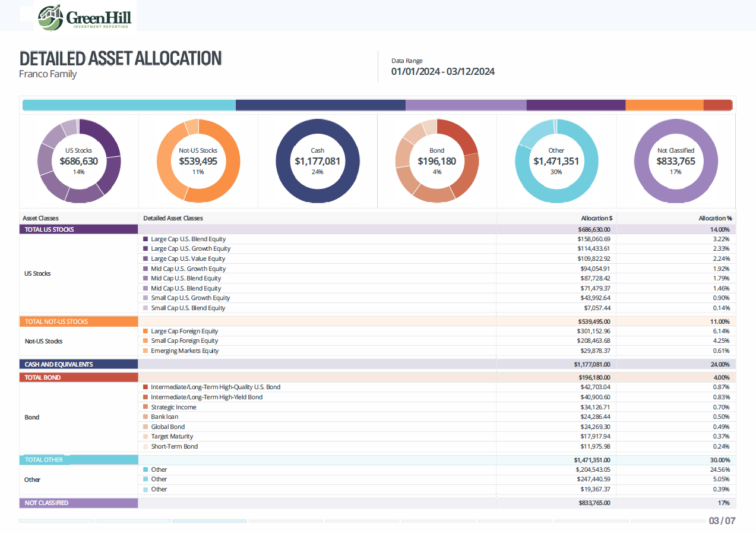Viewport: 756px width, 533px height.
Task: Click the Emerging Markets Equity color square
Action: click(x=145, y=351)
